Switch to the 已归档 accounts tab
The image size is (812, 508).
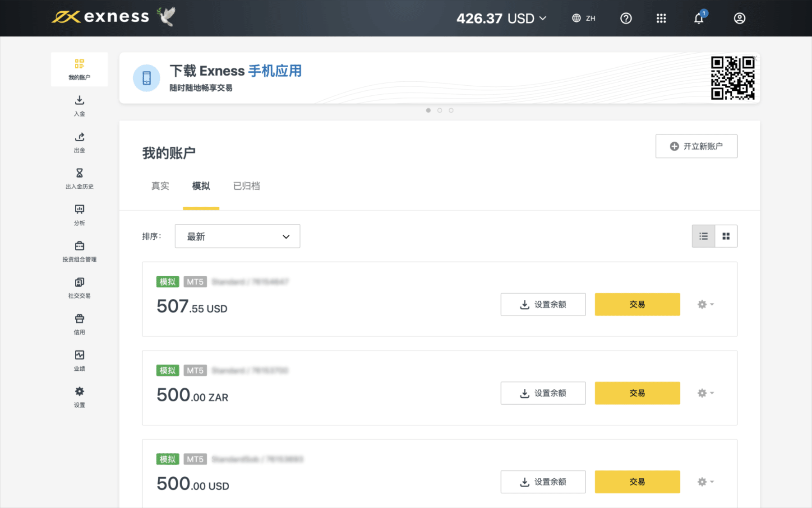(246, 186)
